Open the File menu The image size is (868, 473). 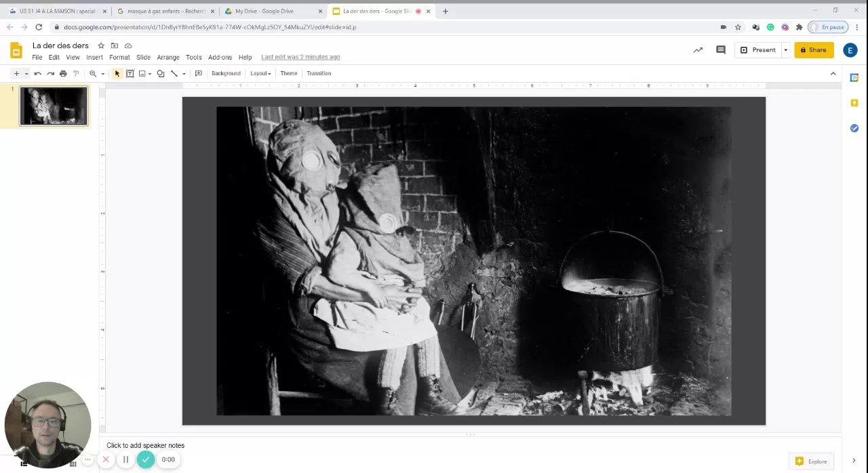37,58
